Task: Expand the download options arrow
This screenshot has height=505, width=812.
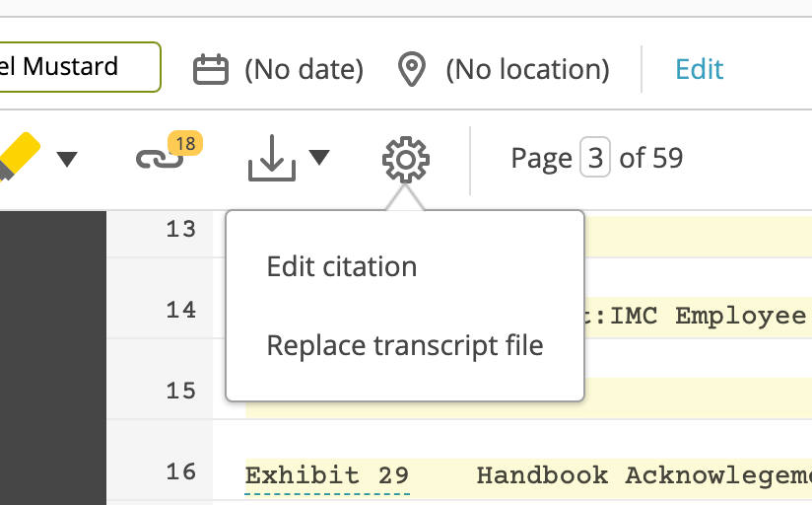Action: pos(319,158)
